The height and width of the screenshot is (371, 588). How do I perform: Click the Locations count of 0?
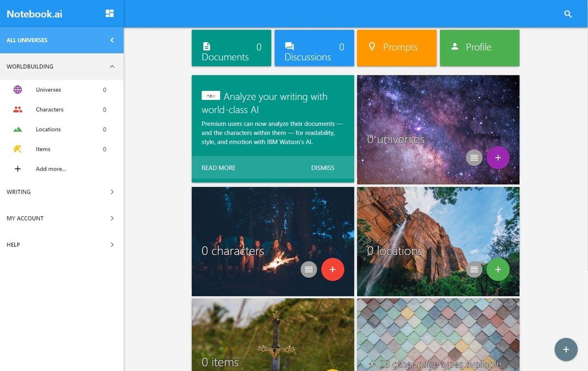point(104,129)
